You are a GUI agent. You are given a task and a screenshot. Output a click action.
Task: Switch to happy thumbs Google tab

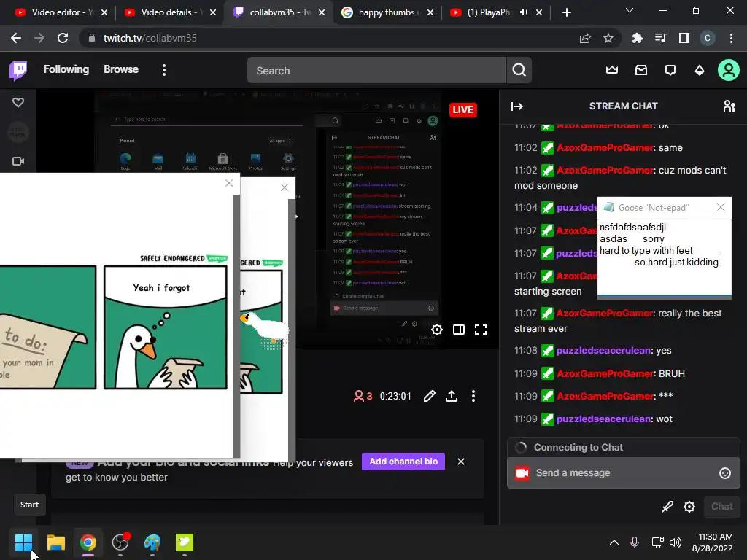[387, 12]
